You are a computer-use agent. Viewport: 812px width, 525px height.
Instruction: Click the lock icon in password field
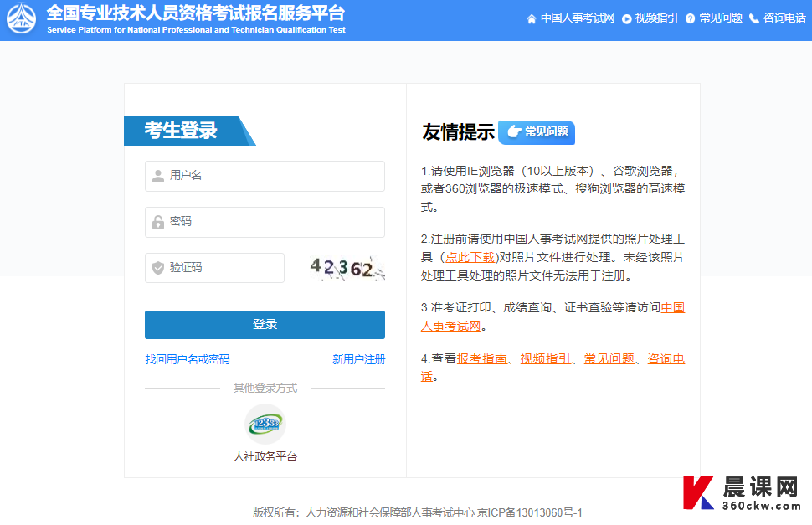[158, 222]
